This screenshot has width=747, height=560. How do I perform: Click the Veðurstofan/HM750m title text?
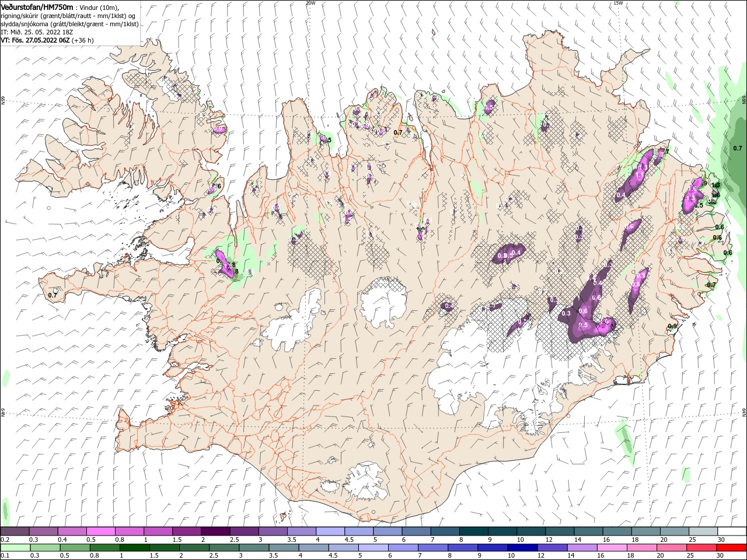[x=37, y=6]
